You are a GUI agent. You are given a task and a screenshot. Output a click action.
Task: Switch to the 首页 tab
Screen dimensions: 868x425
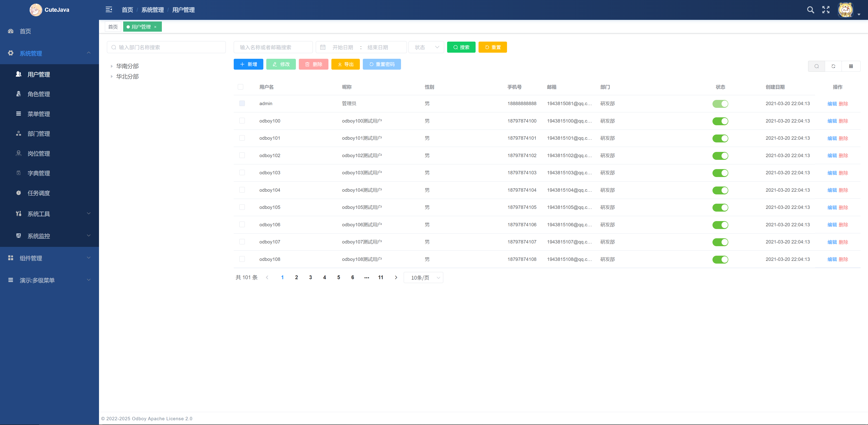(113, 27)
